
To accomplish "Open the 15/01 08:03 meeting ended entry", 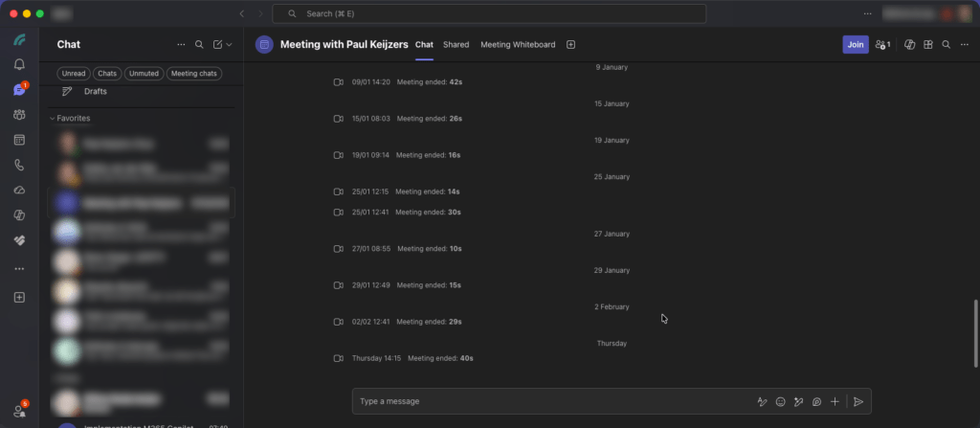I will coord(398,119).
